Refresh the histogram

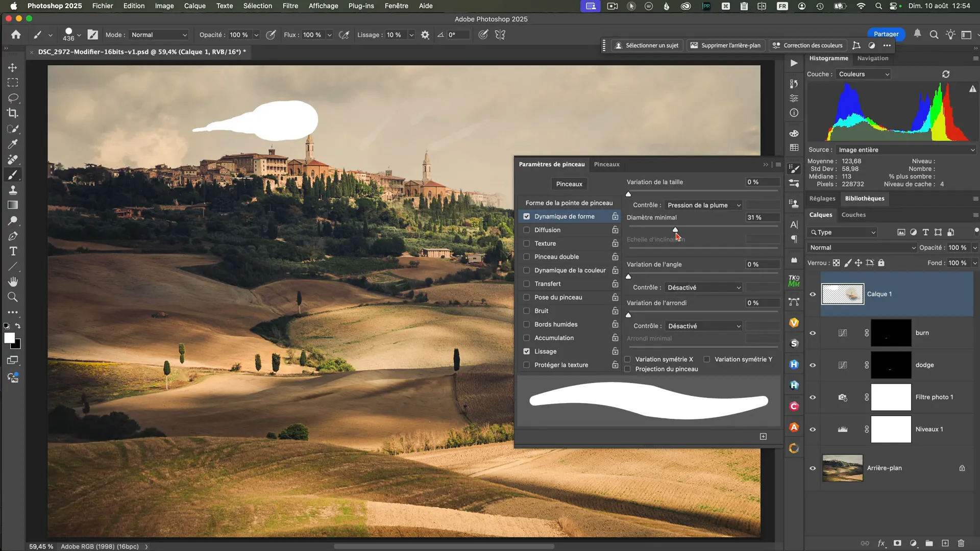pyautogui.click(x=946, y=74)
